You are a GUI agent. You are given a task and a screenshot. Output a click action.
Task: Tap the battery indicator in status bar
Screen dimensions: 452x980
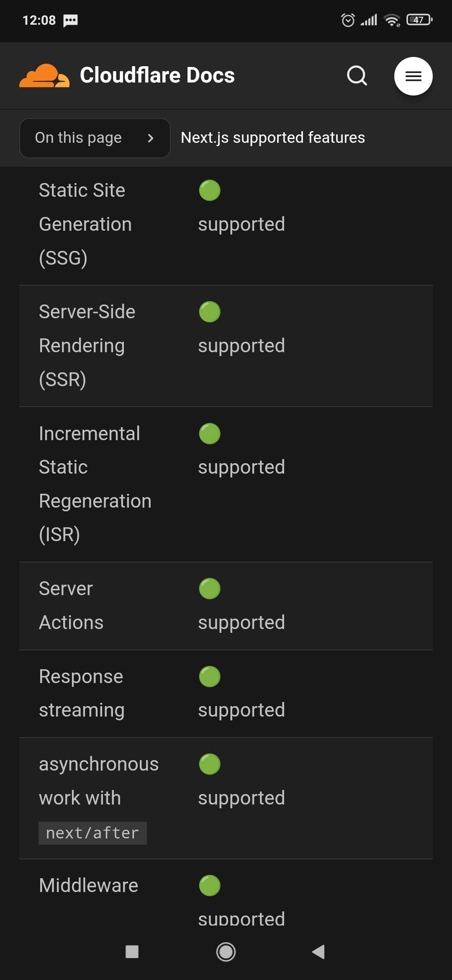click(x=419, y=20)
